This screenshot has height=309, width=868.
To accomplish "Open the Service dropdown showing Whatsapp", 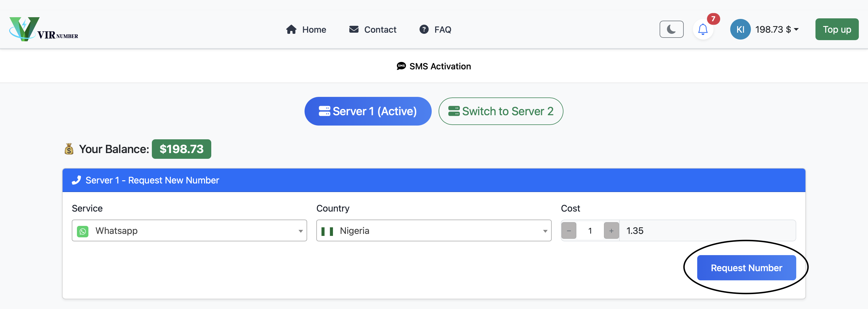I will (189, 231).
